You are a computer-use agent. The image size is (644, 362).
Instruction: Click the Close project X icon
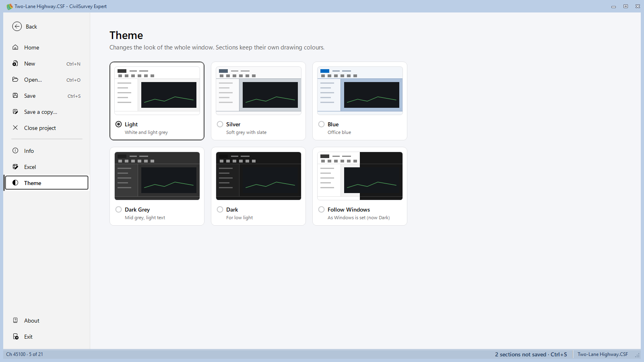click(x=15, y=128)
